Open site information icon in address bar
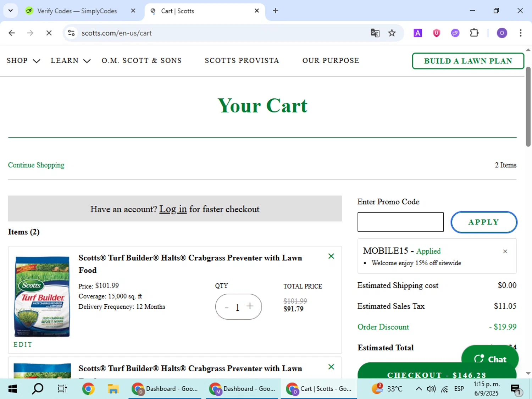The image size is (532, 399). (x=71, y=33)
